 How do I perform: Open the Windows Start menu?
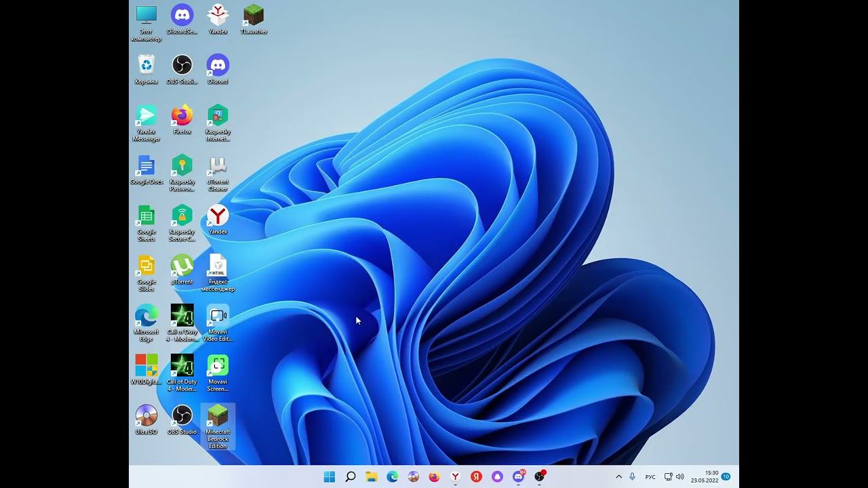(x=330, y=476)
